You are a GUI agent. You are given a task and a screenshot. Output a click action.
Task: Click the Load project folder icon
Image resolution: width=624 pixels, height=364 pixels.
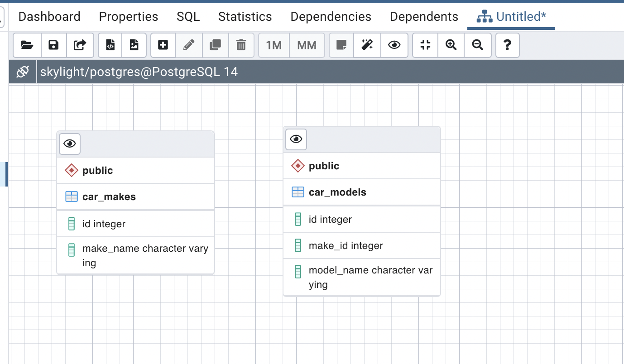coord(27,45)
